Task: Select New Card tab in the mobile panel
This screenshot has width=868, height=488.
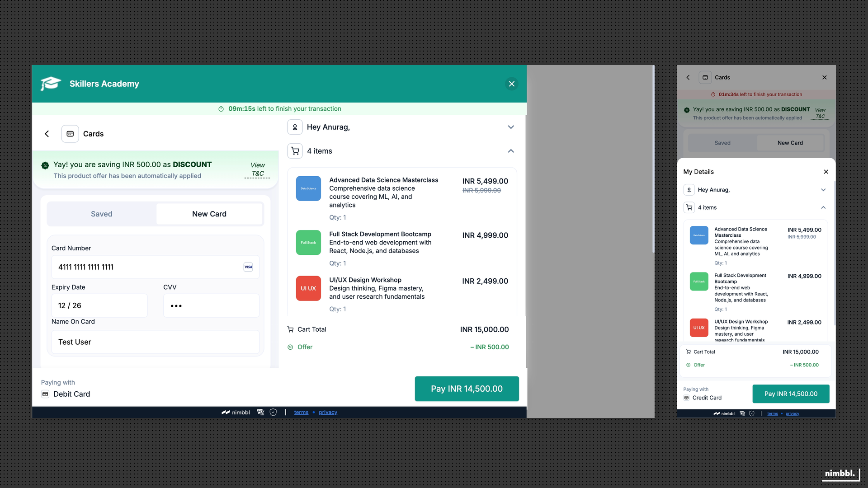Action: tap(790, 143)
